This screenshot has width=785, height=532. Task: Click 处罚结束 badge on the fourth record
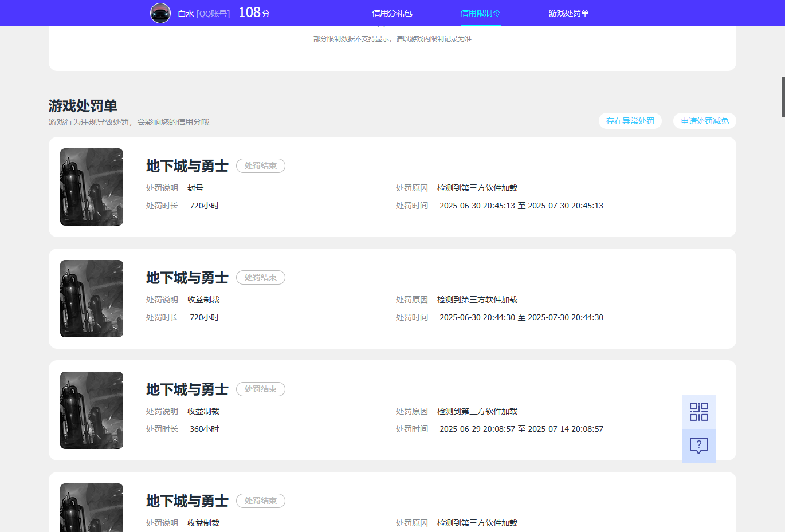click(x=261, y=501)
